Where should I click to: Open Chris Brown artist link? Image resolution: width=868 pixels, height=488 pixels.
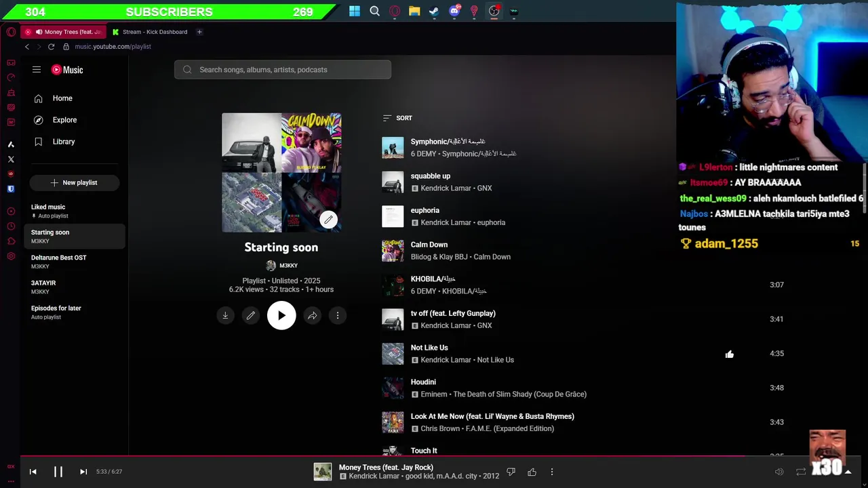[x=440, y=428]
